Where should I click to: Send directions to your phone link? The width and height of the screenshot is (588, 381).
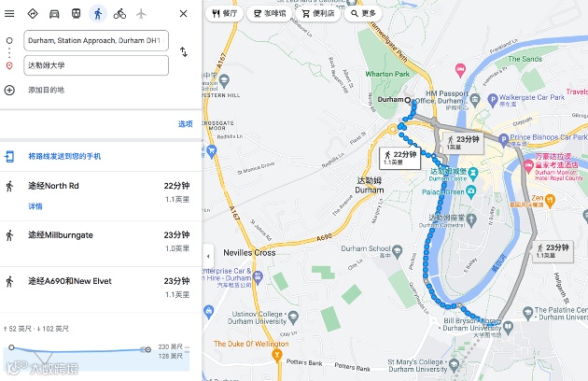coord(64,156)
